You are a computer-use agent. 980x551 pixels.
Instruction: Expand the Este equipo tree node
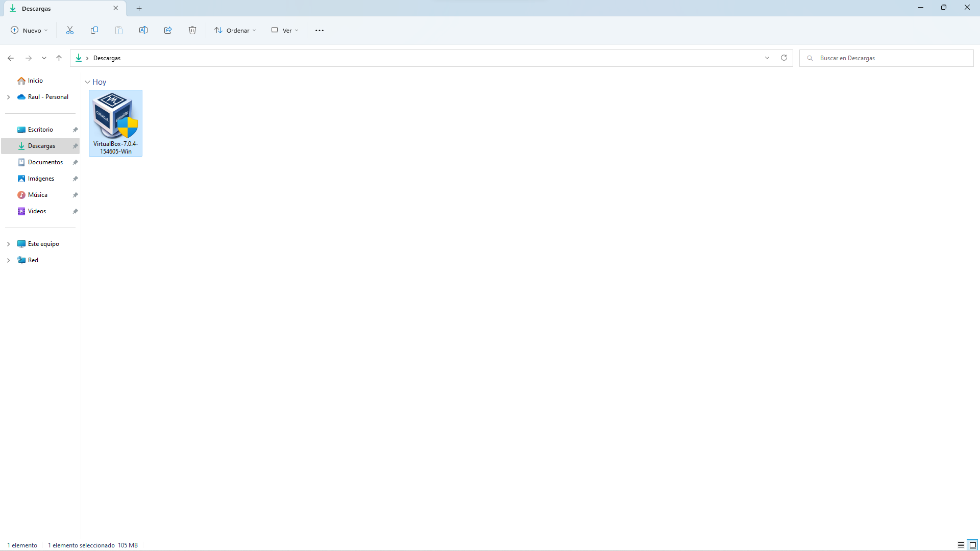point(9,244)
